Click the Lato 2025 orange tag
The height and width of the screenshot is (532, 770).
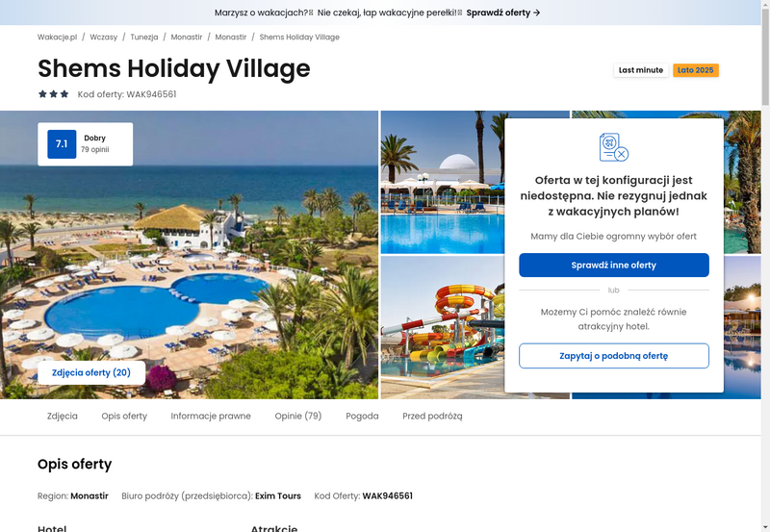tap(695, 70)
